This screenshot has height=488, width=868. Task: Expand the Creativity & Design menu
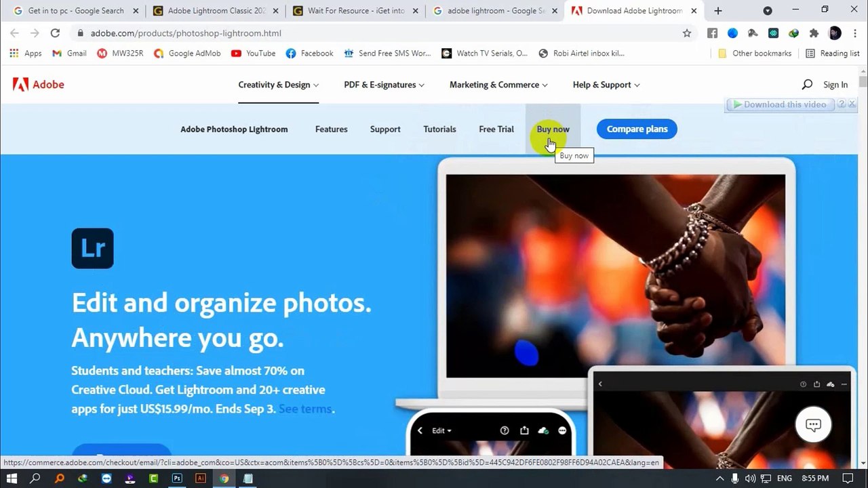coord(278,85)
